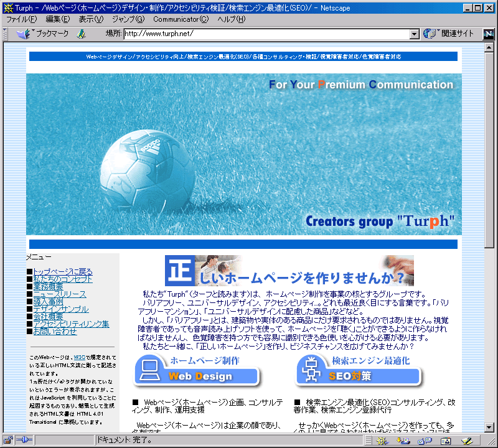Screen dimensions: 498x448
Task: Open the ジャンプ(G) menu
Action: [128, 19]
